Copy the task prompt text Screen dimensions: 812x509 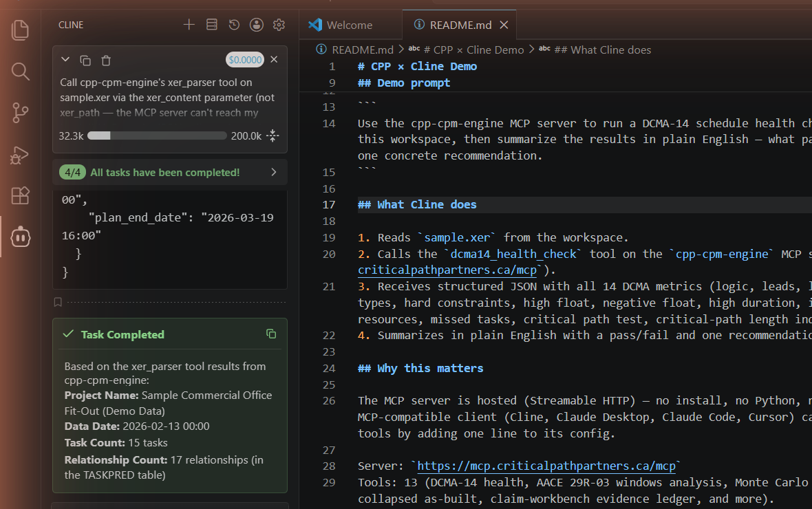(85, 61)
